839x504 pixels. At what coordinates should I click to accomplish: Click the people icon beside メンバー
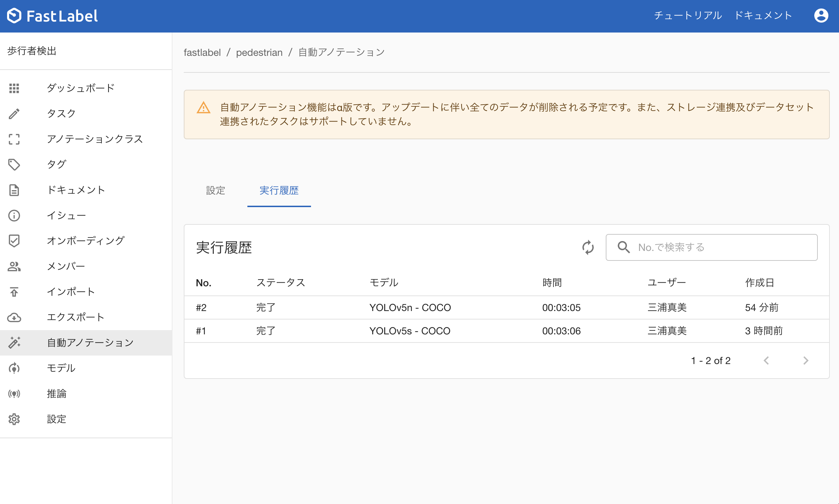tap(14, 266)
